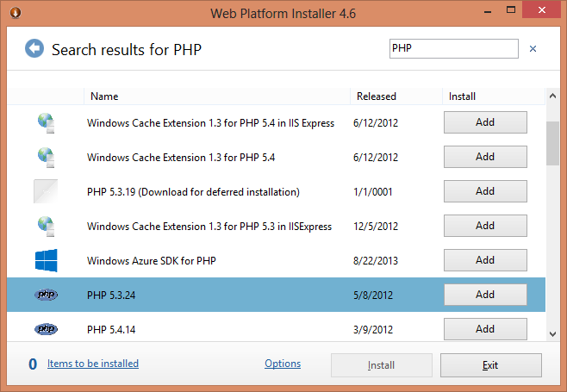Click the Install button at bottom
This screenshot has height=392, width=567.
point(382,365)
